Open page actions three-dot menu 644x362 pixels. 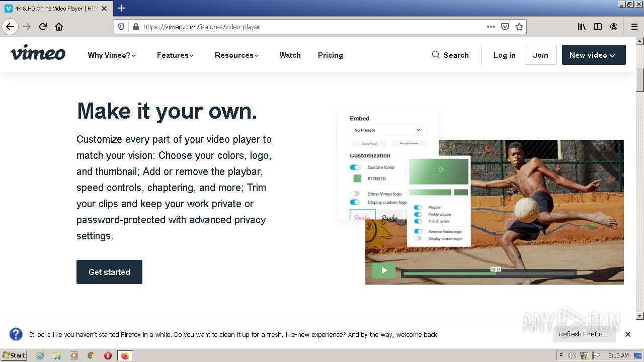(x=491, y=27)
